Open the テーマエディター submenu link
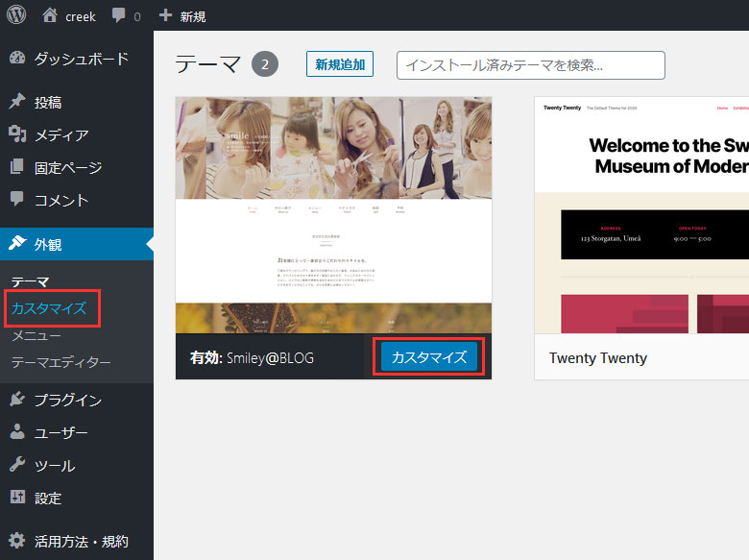The width and height of the screenshot is (749, 560). (x=60, y=363)
